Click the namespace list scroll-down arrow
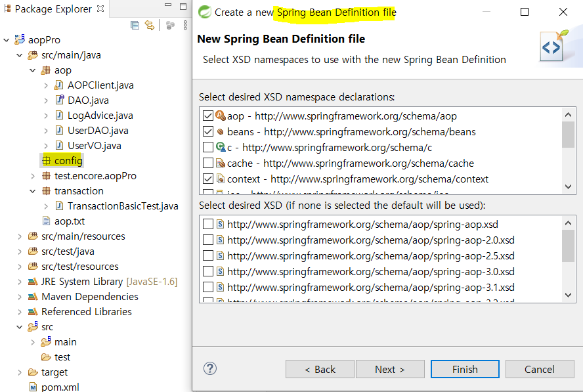The image size is (583, 392). tap(568, 186)
